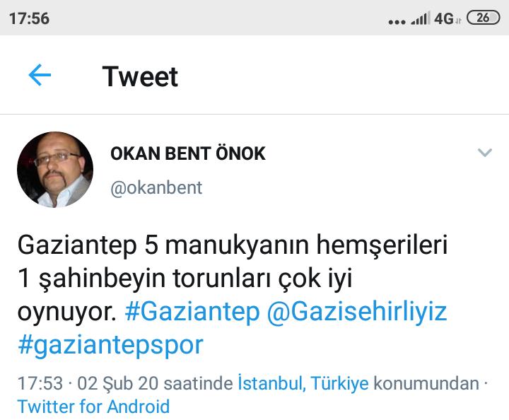
Task: Open the @okanbent handle
Action: pos(156,187)
